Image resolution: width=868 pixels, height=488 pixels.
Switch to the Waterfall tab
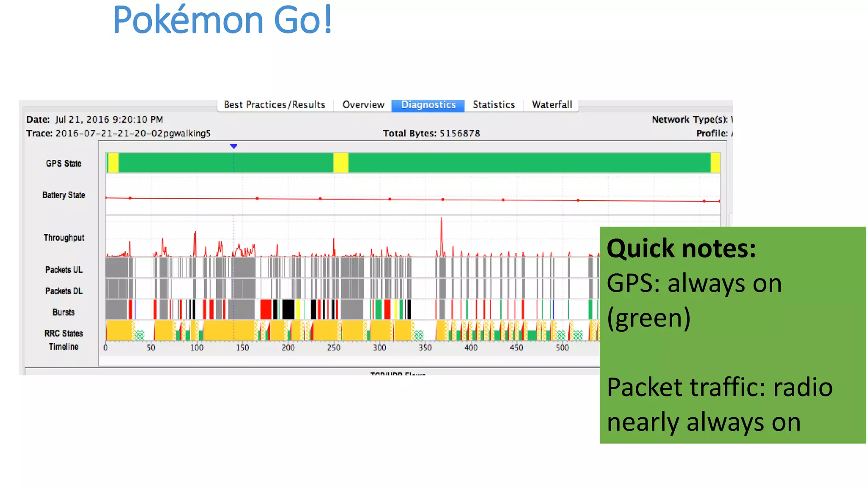[x=552, y=105]
